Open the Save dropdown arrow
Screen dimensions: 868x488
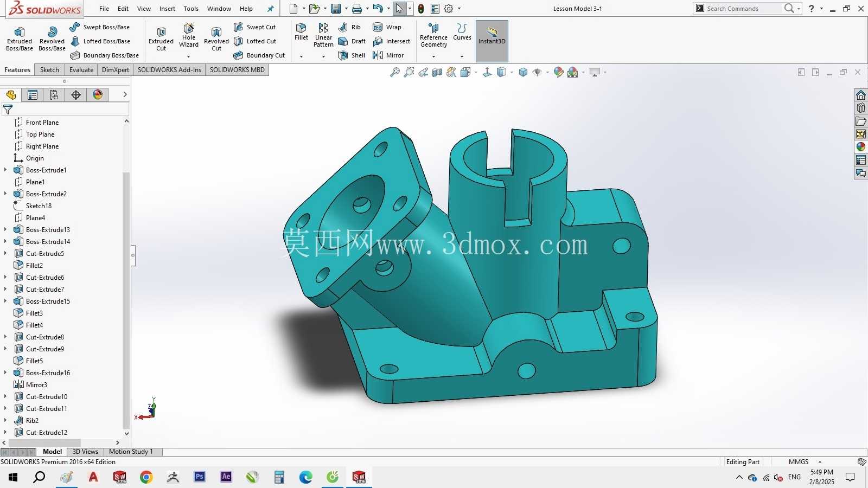346,9
